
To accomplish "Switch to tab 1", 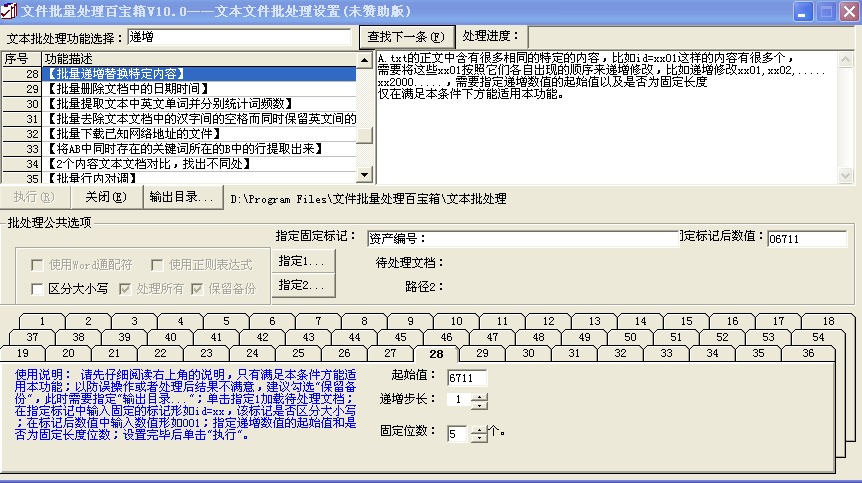I will click(x=42, y=321).
